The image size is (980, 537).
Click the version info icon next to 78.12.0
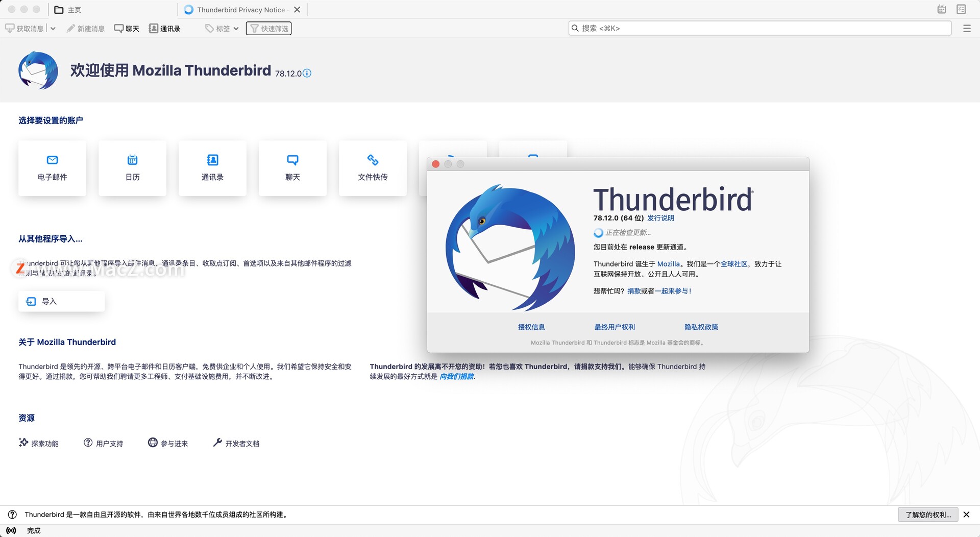coord(307,73)
